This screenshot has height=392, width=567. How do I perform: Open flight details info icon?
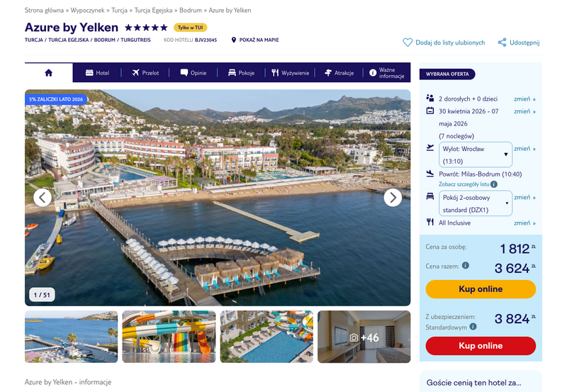coord(494,184)
